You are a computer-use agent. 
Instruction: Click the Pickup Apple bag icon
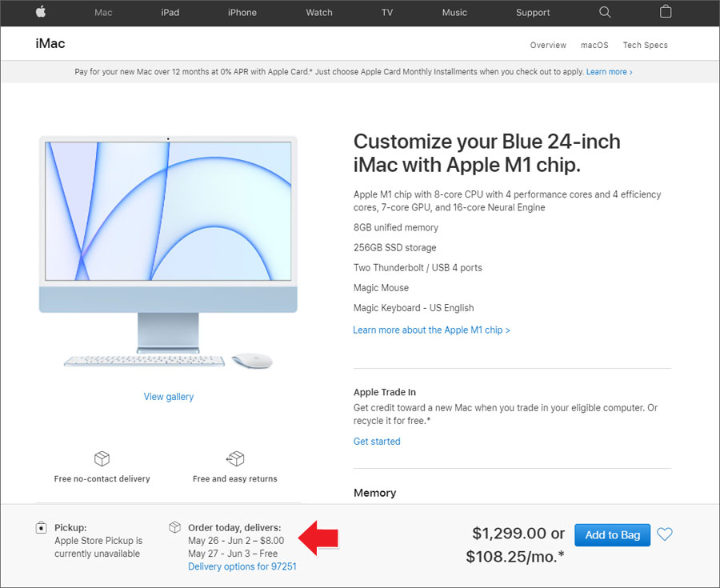(x=41, y=527)
